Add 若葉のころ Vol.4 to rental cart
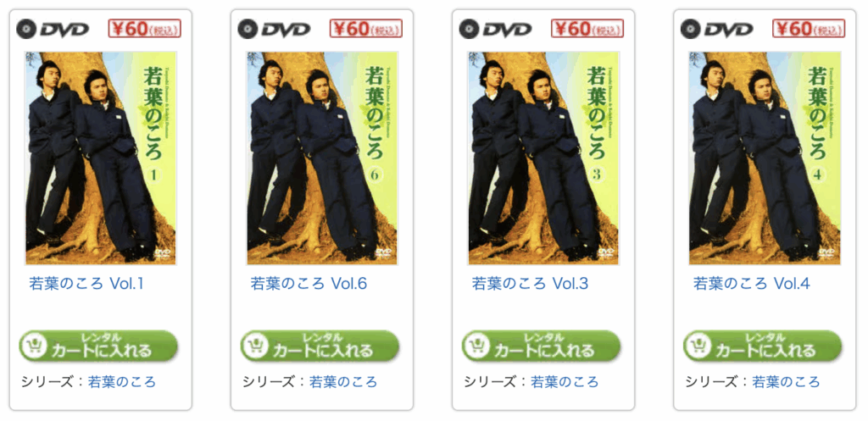 pos(763,346)
